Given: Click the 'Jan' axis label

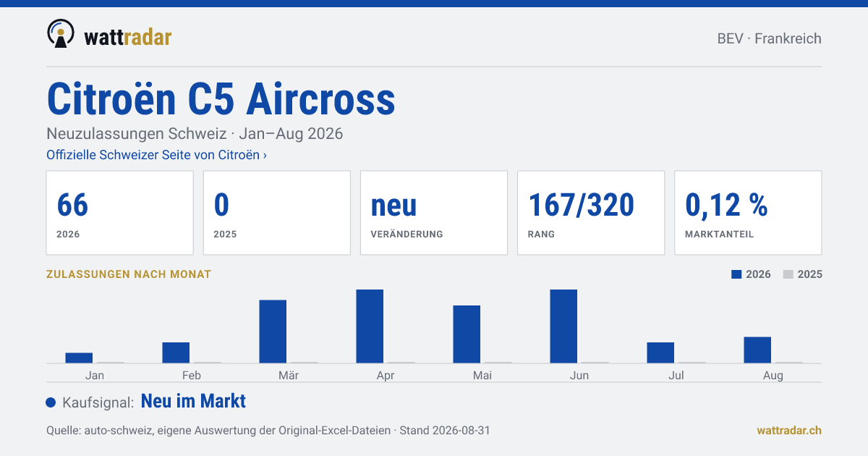Looking at the screenshot, I should (x=95, y=375).
